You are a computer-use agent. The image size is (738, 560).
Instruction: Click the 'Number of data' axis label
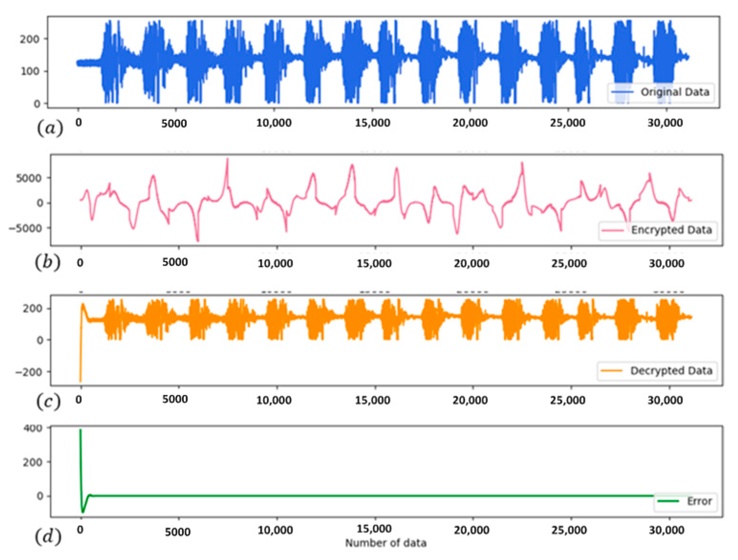coord(386,543)
